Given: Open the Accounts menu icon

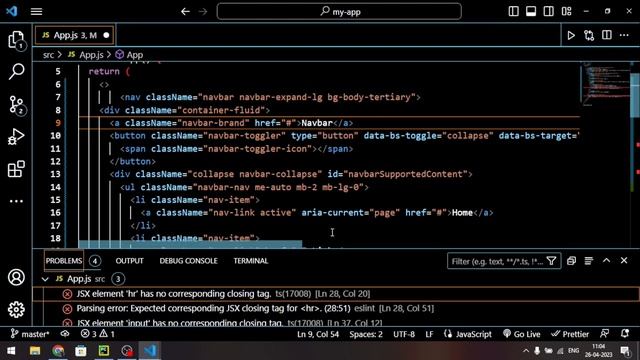Looking at the screenshot, I should 16,277.
